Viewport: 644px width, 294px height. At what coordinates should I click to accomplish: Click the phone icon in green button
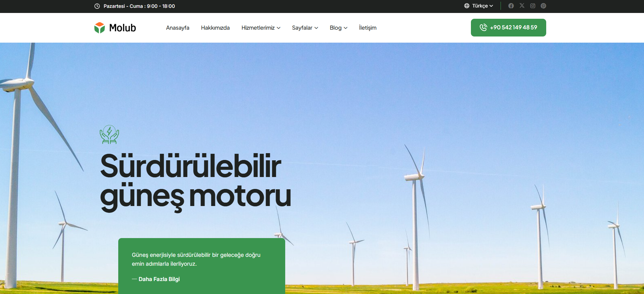483,28
